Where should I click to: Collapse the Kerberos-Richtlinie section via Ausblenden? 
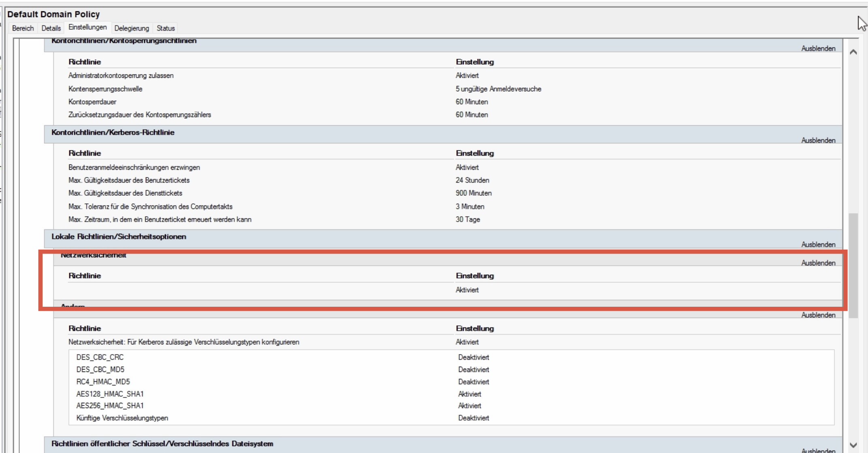click(x=818, y=141)
